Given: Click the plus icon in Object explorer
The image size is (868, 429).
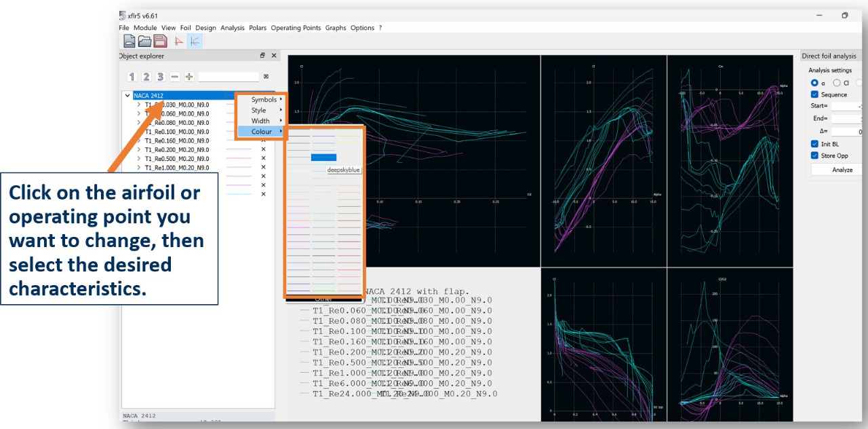Looking at the screenshot, I should [x=189, y=77].
